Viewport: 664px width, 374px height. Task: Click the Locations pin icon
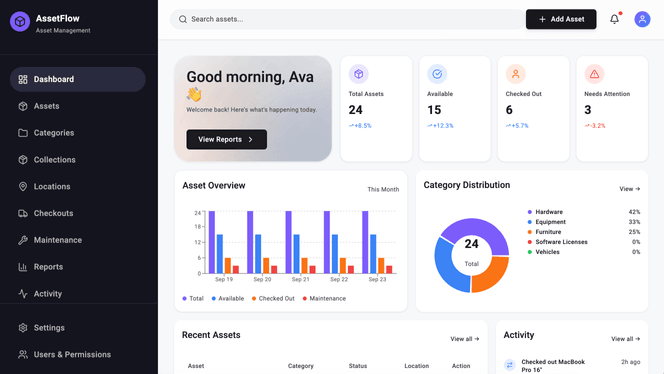point(23,186)
